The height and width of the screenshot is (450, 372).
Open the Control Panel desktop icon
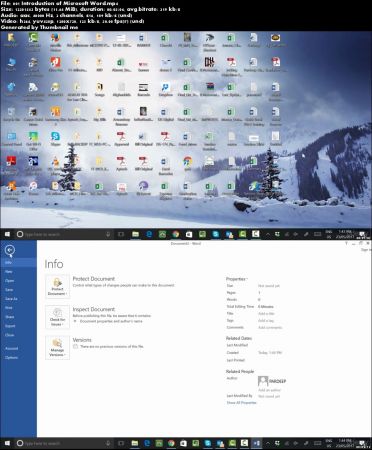(11, 138)
